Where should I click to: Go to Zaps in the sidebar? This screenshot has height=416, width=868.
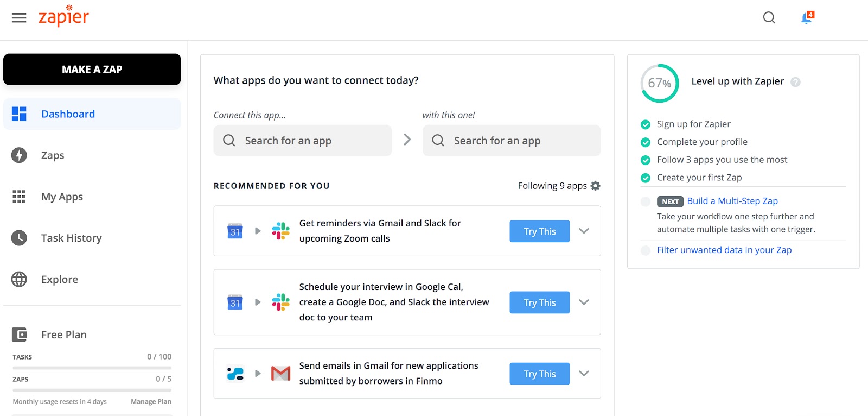tap(53, 155)
